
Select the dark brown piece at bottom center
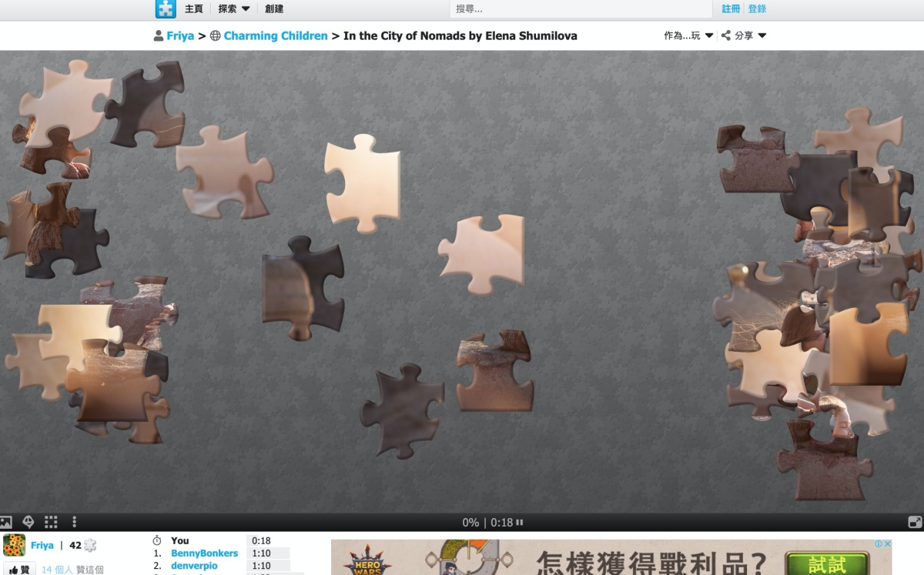[x=402, y=413]
